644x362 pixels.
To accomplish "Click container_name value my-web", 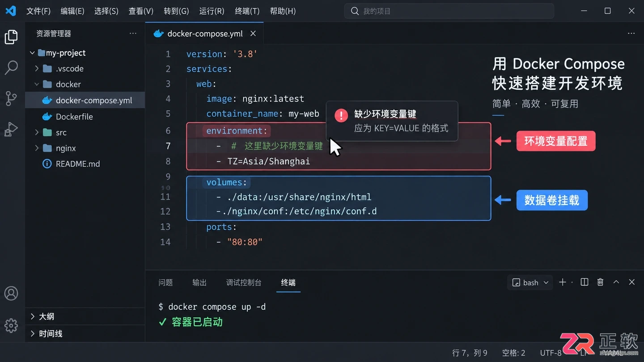I will click(304, 114).
